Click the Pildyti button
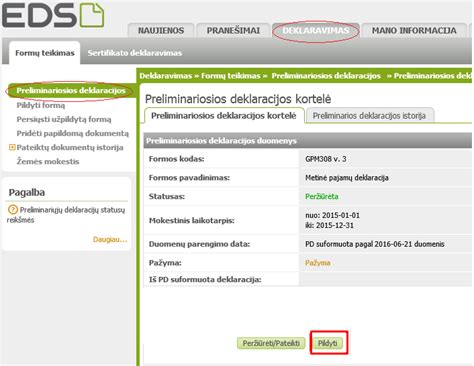474x366 pixels. coord(328,343)
